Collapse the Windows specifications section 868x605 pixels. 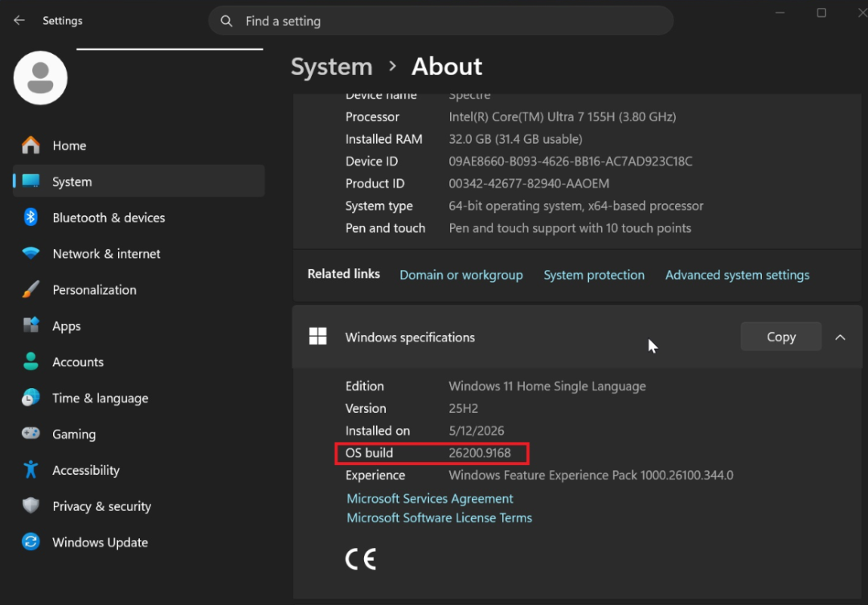point(841,337)
